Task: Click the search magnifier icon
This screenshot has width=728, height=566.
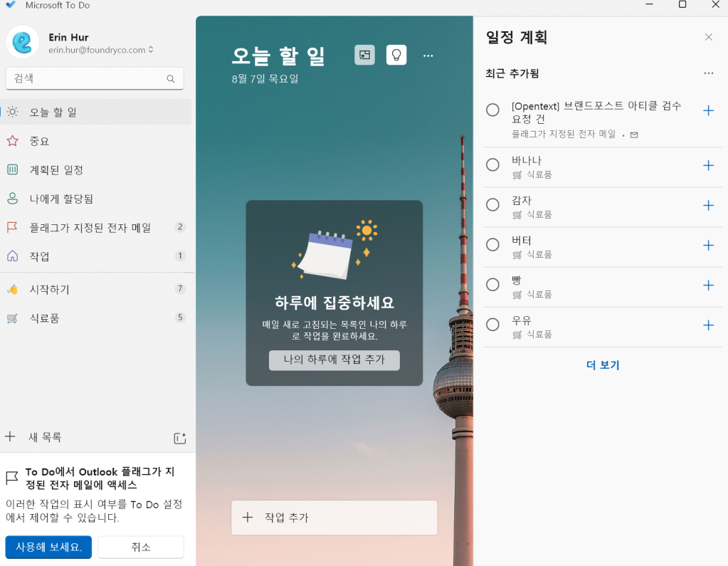Action: tap(171, 79)
